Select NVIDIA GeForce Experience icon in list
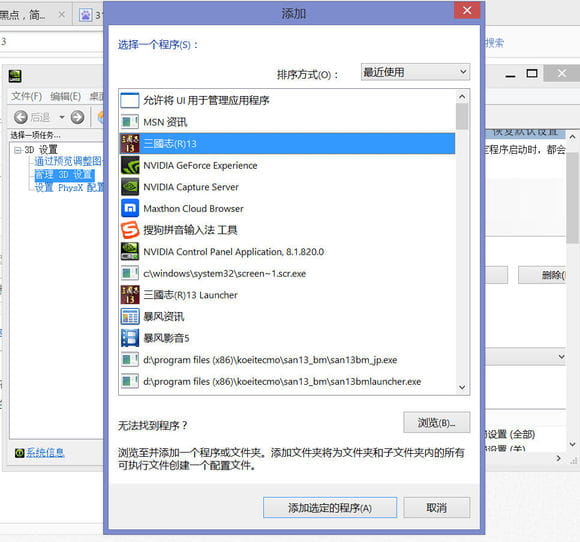 (130, 165)
